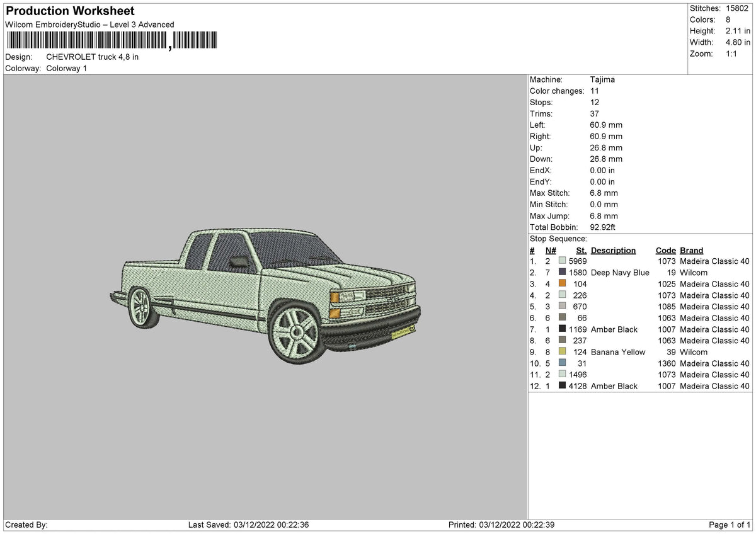Image resolution: width=756 pixels, height=534 pixels.
Task: Click the Zoom 1:1 value
Action: 731,54
